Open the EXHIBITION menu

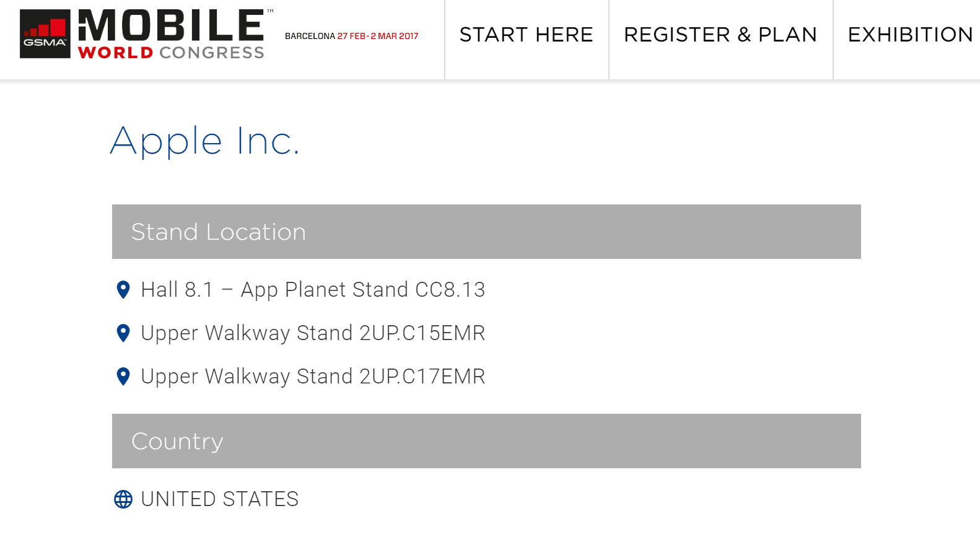pos(910,35)
